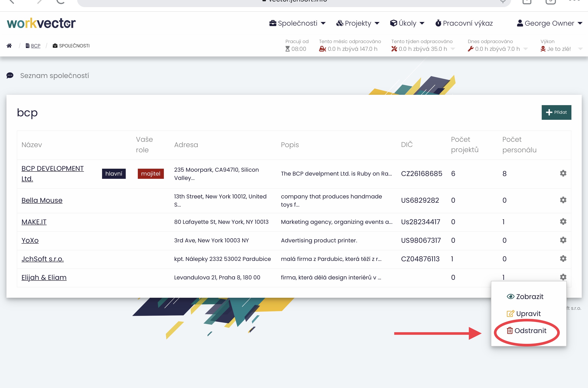
Task: Open settings gear for BCP DEVELOPMENT Ltd.
Action: coord(563,173)
